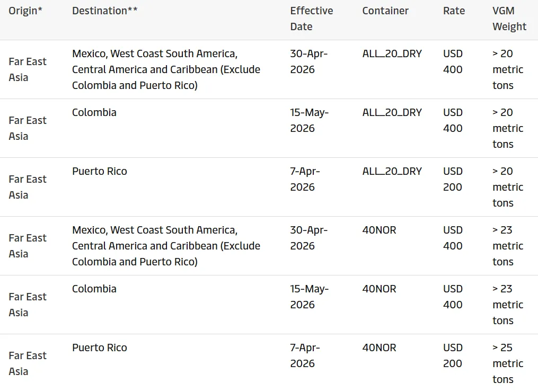The height and width of the screenshot is (392, 538).
Task: Click the Origin* column header
Action: pyautogui.click(x=25, y=11)
